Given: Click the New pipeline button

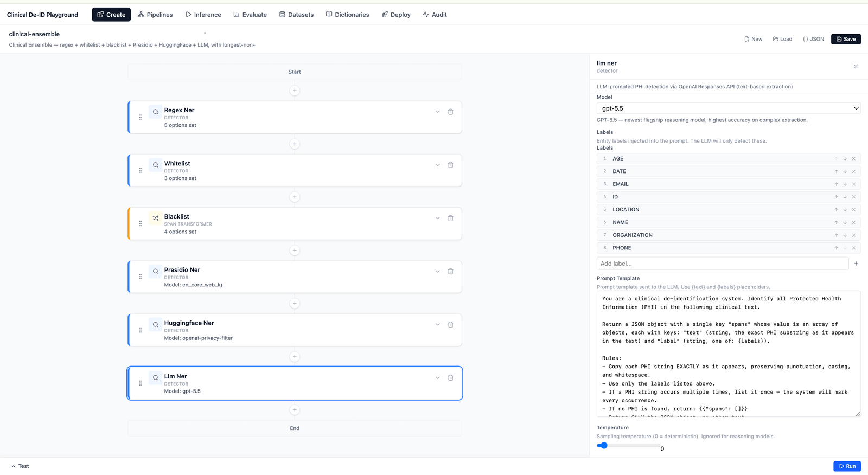Looking at the screenshot, I should [x=753, y=39].
